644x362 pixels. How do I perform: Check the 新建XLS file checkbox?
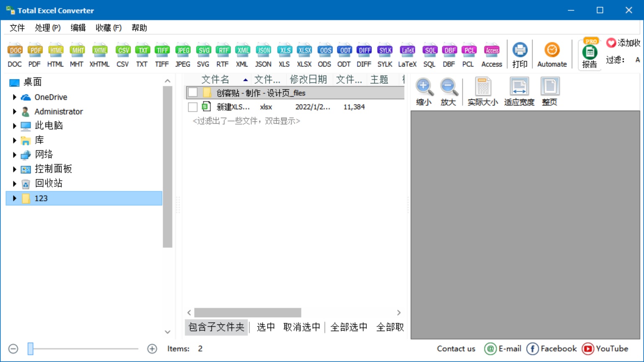(x=193, y=107)
